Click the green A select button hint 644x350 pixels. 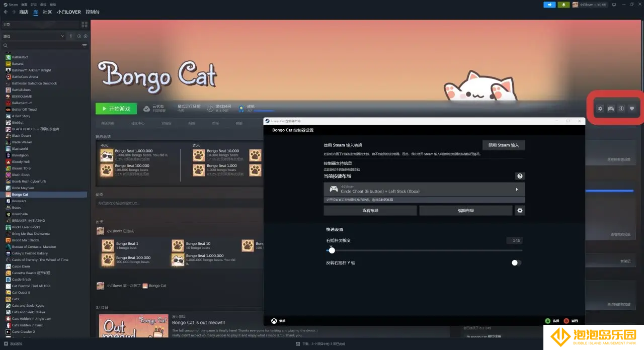[547, 321]
